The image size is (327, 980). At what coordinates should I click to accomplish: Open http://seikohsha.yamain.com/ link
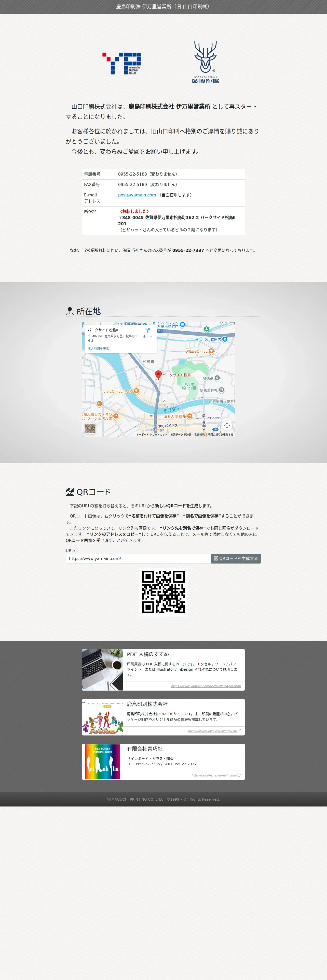click(216, 775)
